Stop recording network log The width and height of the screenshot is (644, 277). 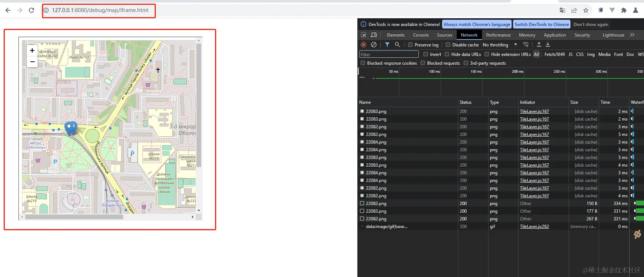pos(364,45)
